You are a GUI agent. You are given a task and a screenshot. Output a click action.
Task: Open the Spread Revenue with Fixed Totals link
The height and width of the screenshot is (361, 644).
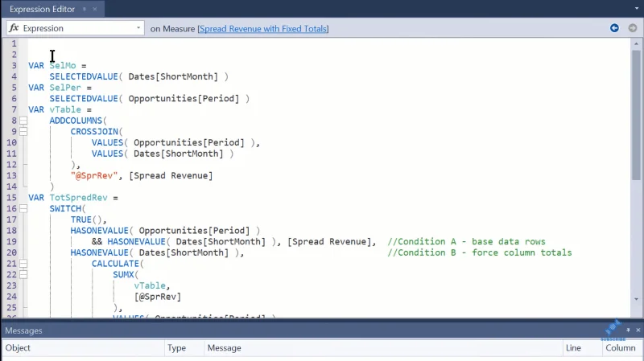click(263, 29)
